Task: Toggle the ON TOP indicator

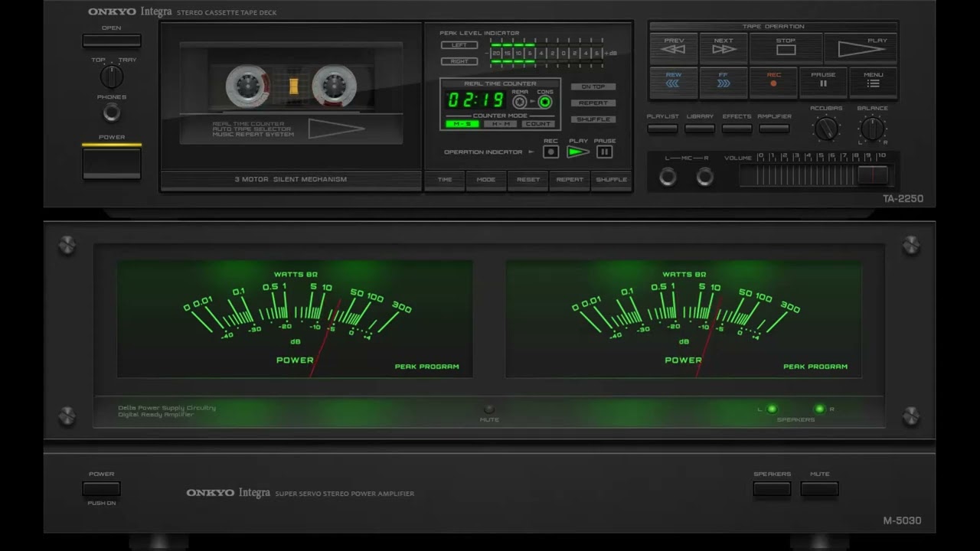Action: coord(593,86)
